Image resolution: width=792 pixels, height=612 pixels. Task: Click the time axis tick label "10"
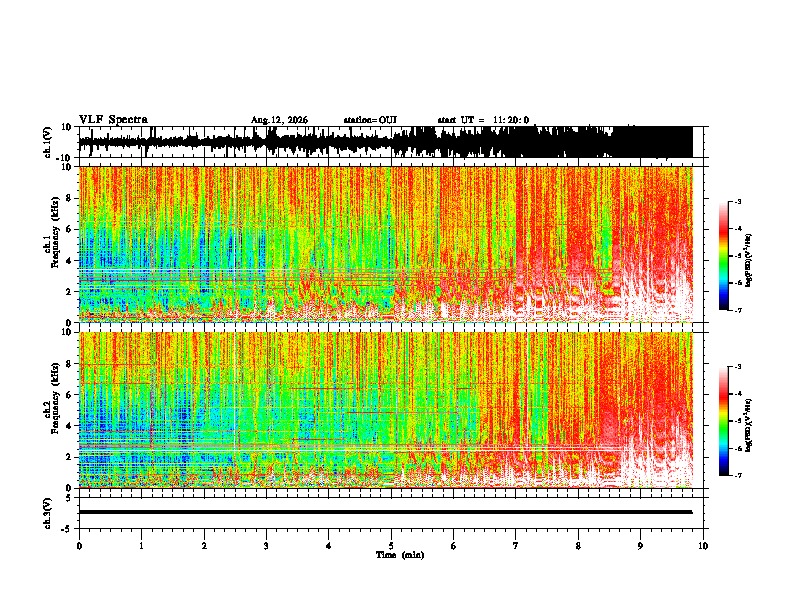(x=703, y=546)
